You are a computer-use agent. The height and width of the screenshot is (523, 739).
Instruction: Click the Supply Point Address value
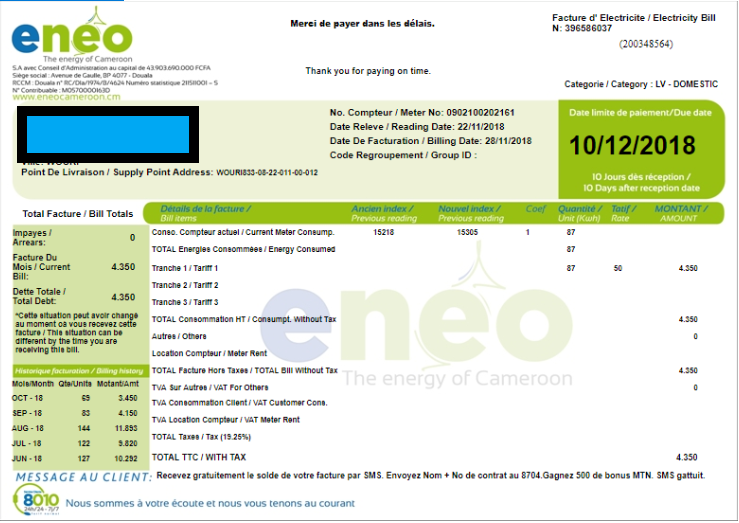pos(267,173)
